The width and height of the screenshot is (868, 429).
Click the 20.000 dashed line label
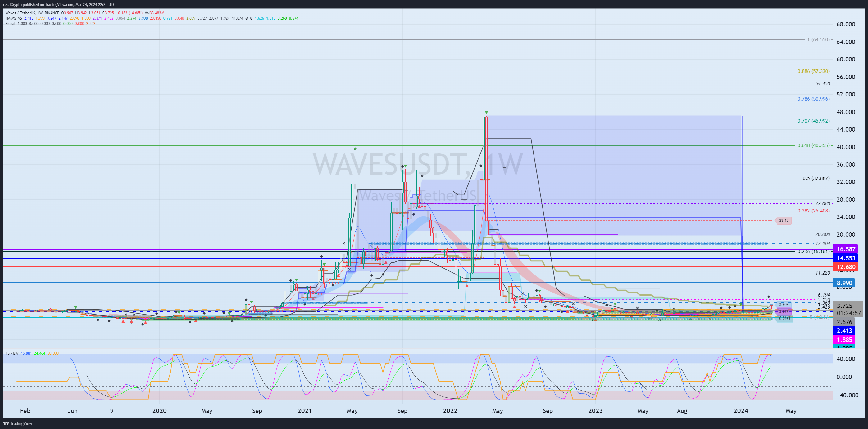coord(823,235)
